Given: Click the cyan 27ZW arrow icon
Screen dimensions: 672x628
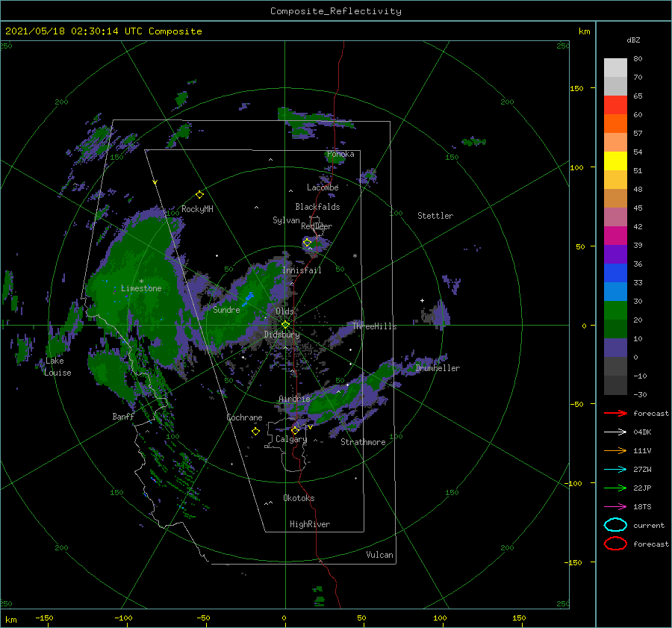Looking at the screenshot, I should [615, 470].
